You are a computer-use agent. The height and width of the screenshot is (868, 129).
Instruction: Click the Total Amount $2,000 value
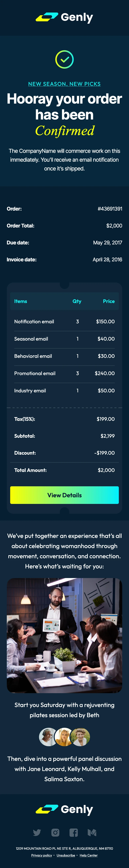coord(106,470)
